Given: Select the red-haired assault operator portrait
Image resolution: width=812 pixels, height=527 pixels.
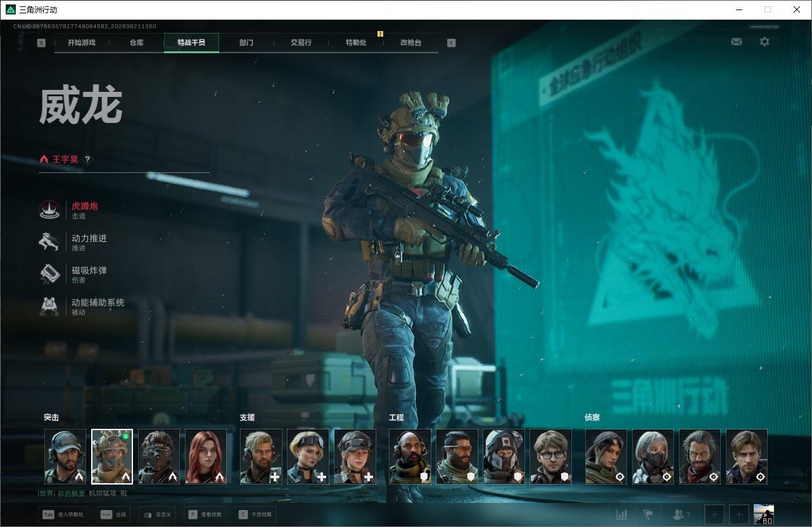Looking at the screenshot, I should coord(206,457).
